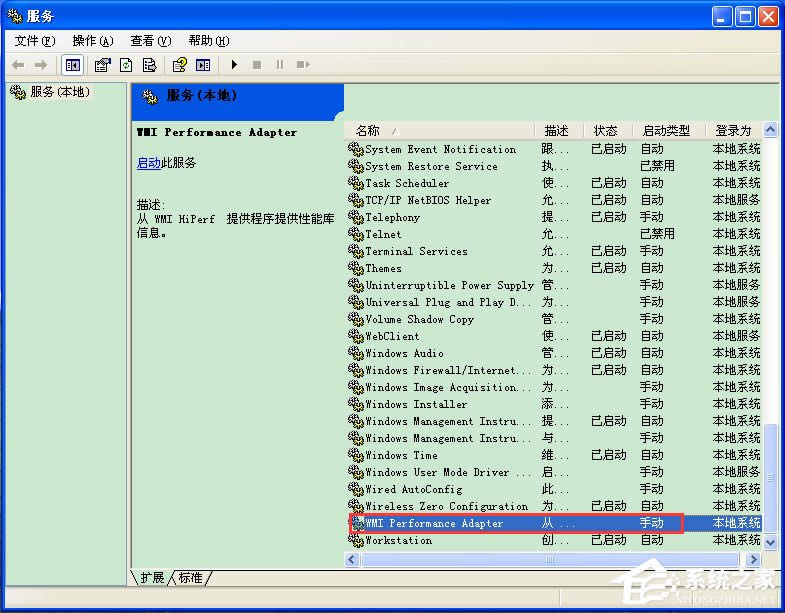Click the 启动 link to start service
Image resolution: width=785 pixels, height=613 pixels.
[x=148, y=163]
